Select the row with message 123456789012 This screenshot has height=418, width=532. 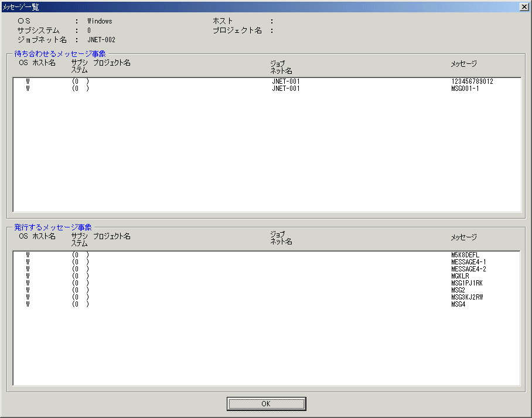pyautogui.click(x=267, y=81)
